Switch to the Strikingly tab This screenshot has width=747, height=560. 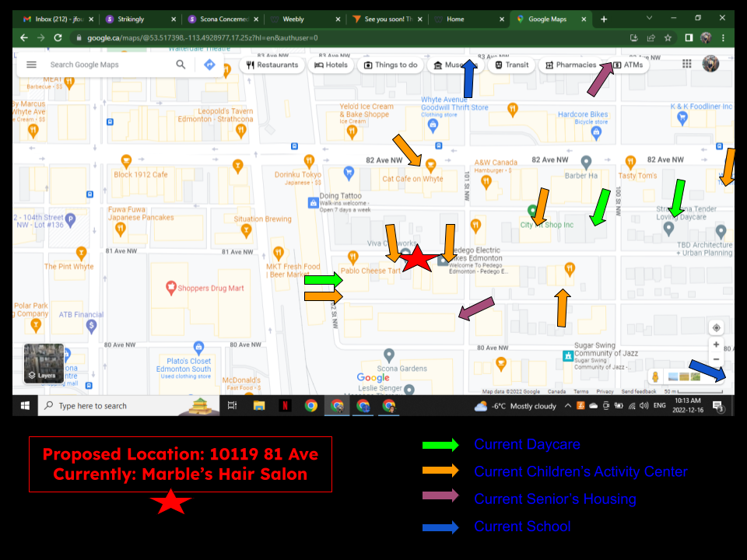141,19
